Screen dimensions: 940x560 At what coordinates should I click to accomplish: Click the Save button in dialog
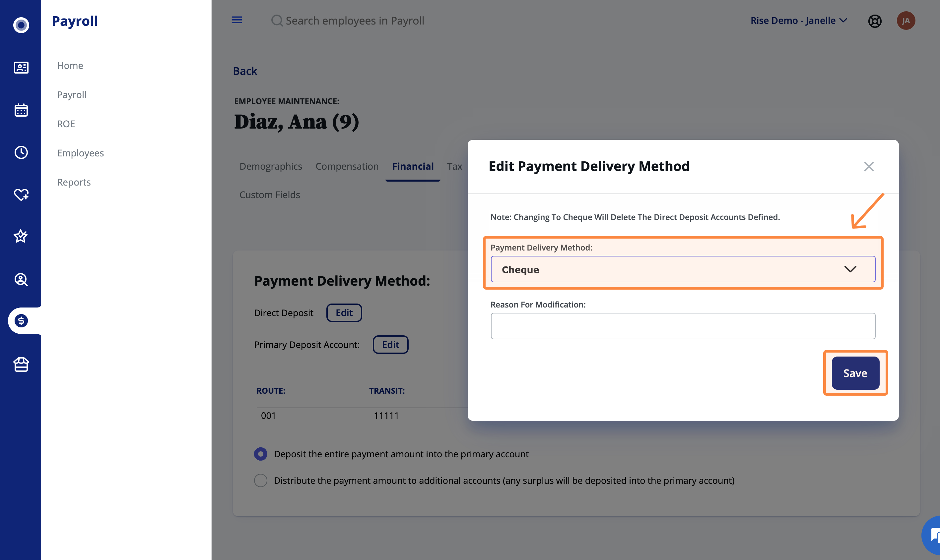point(855,373)
